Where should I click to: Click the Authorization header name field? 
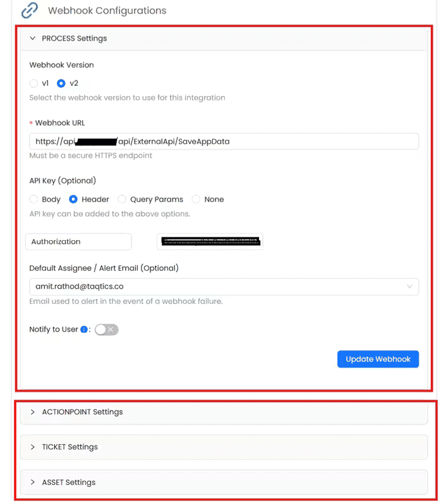pos(78,242)
